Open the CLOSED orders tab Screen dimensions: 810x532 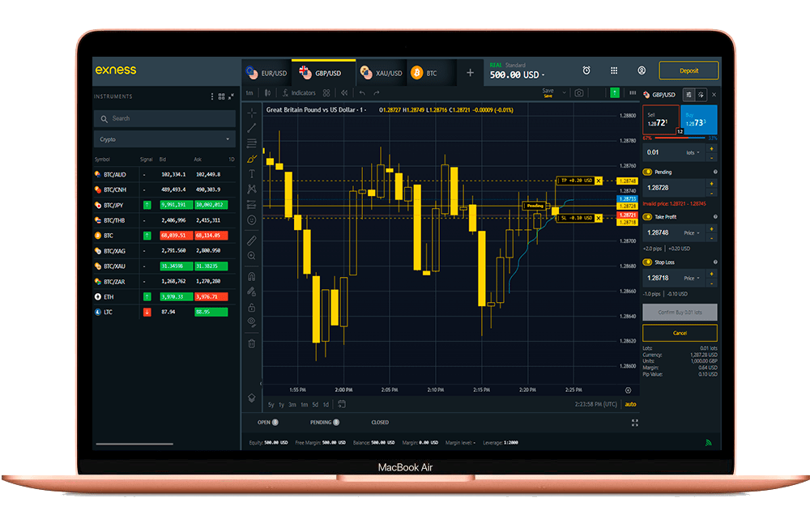point(380,423)
